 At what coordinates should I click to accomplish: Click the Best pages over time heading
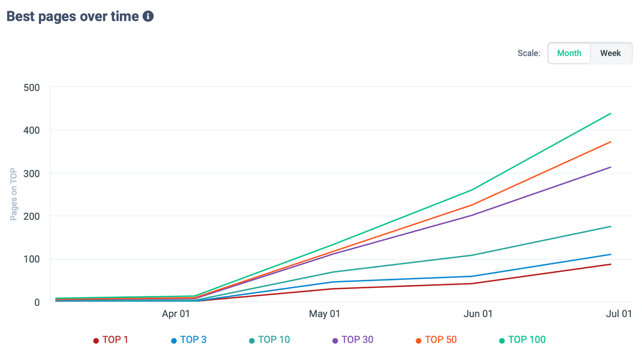point(73,17)
